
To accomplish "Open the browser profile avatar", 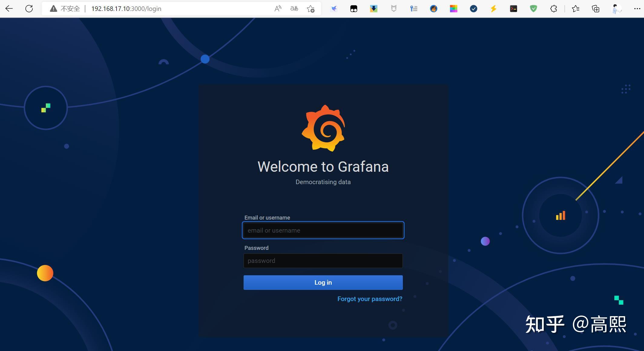I will point(617,9).
